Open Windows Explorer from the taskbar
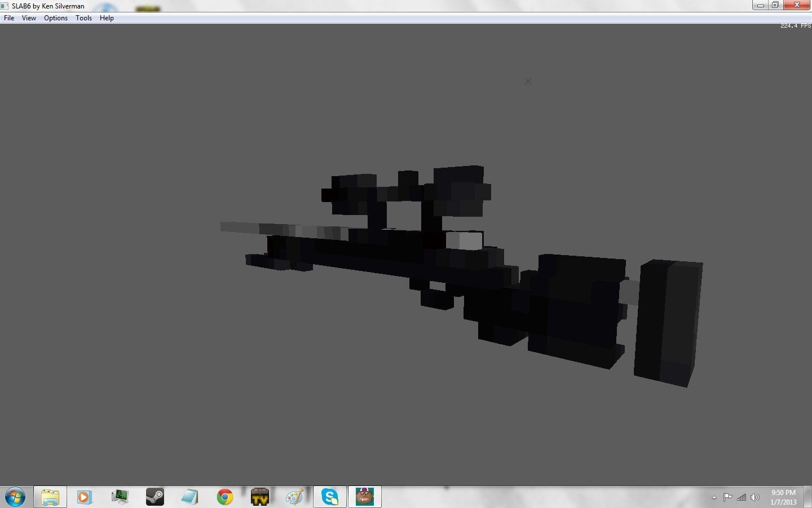This screenshot has height=508, width=812. pyautogui.click(x=50, y=497)
